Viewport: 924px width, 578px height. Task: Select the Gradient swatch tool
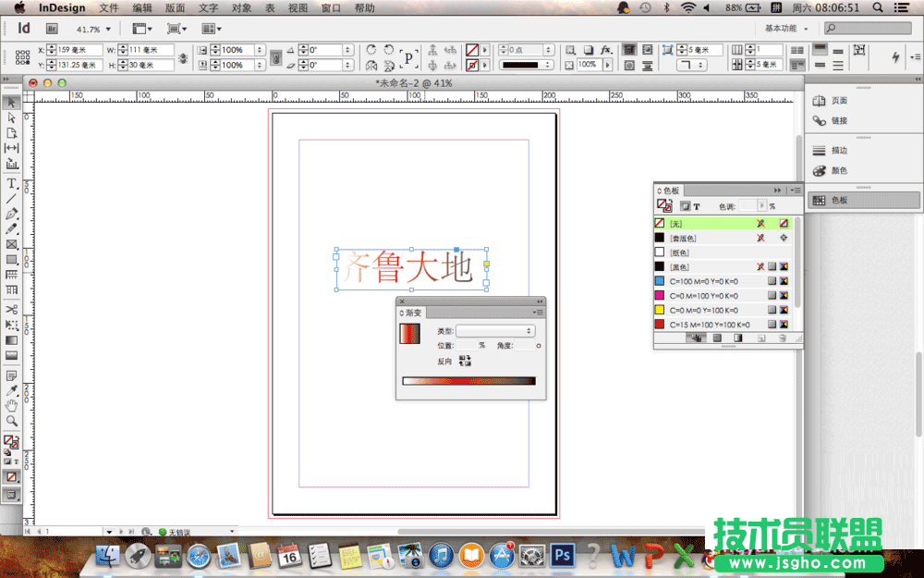[x=11, y=341]
